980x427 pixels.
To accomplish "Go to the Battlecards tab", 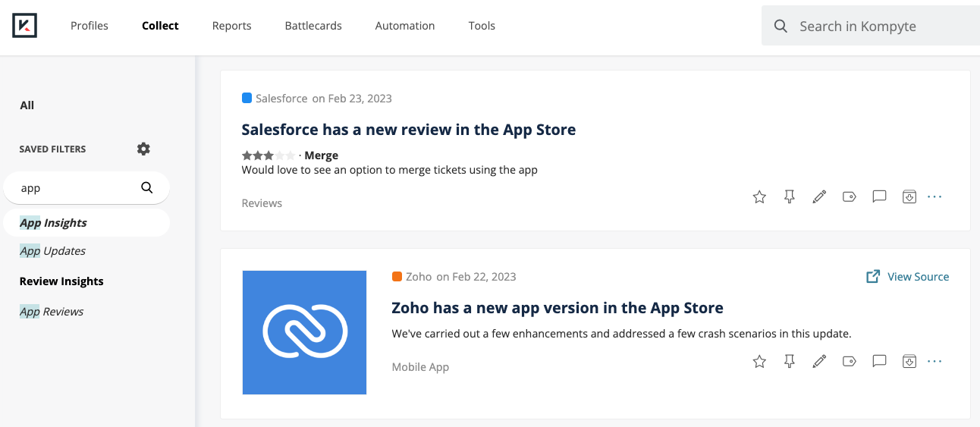I will tap(313, 26).
